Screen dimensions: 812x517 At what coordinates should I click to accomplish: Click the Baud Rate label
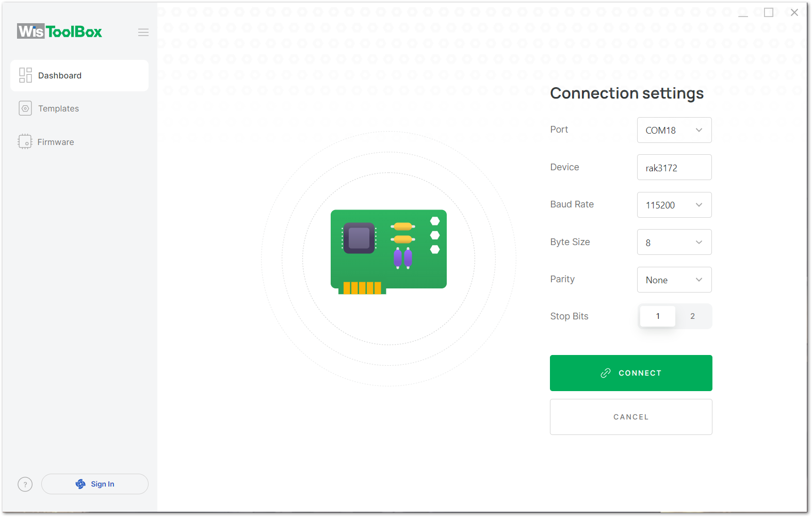[x=572, y=204]
